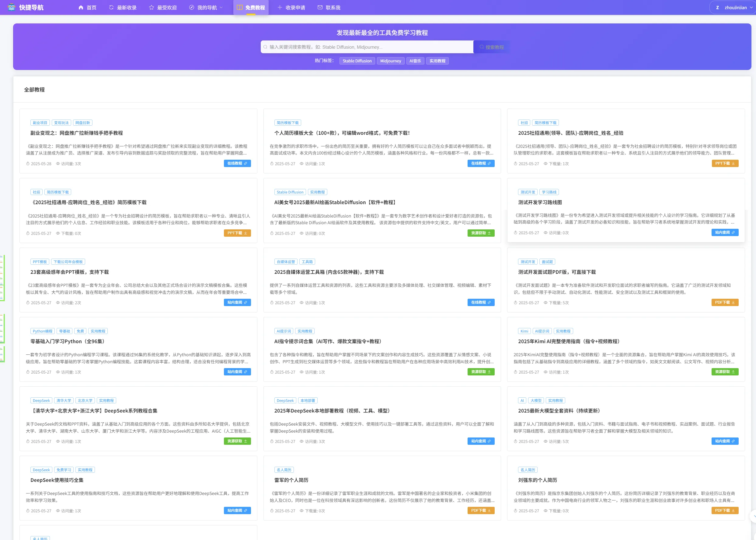Click the plus icon beside 收录申请
The image size is (756, 540).
coord(280,7)
